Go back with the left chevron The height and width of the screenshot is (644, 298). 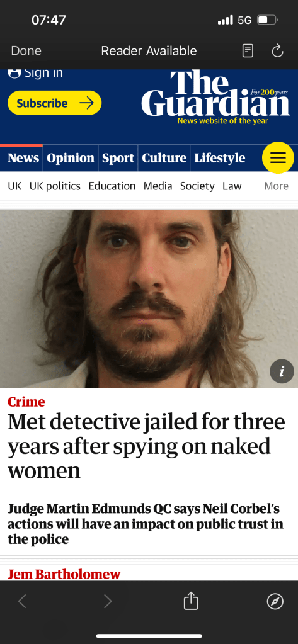click(x=22, y=602)
